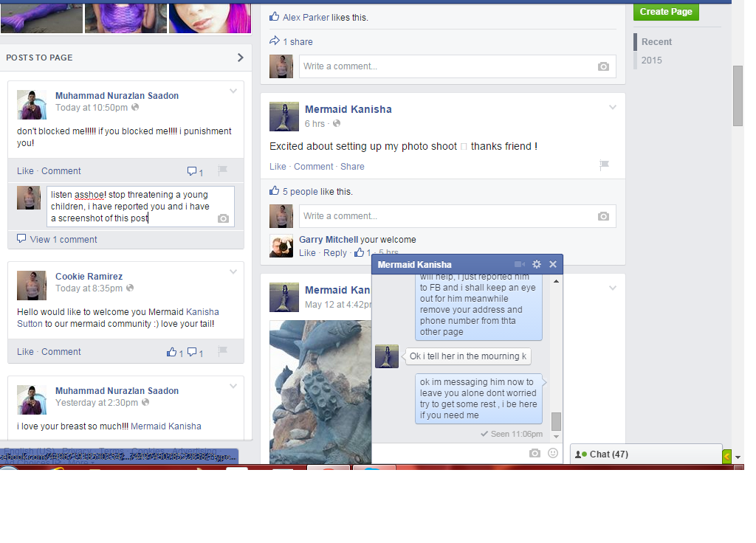Close the Mermaid Kanisha chat window

point(553,264)
